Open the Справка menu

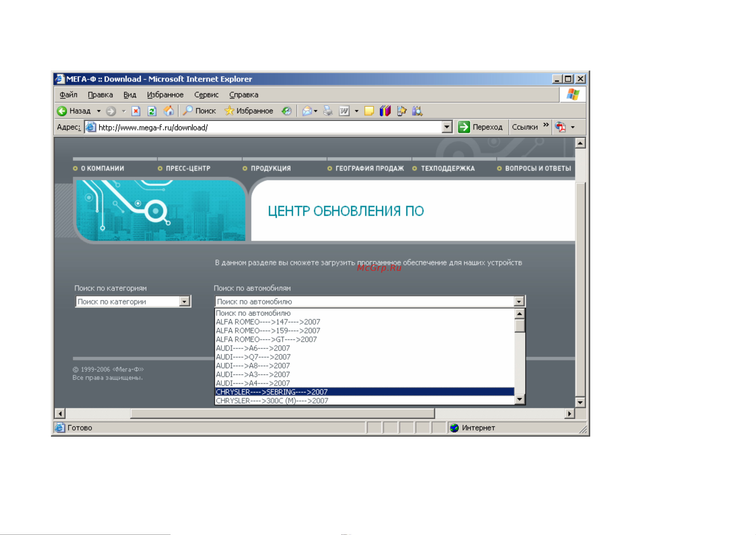point(244,95)
